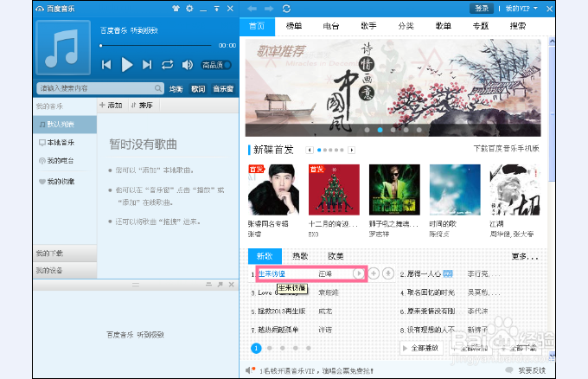Select the third banner carousel dot
588x379 pixels.
tap(393, 130)
